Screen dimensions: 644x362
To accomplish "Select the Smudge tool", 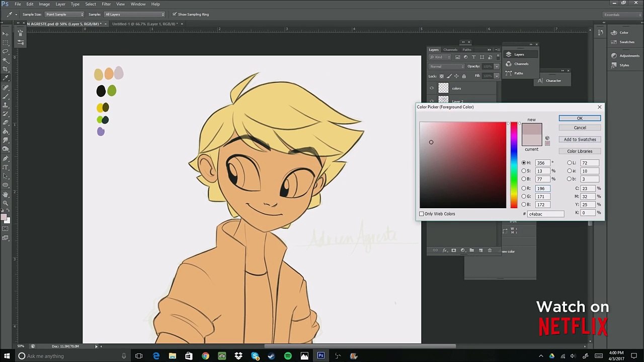I will point(5,141).
